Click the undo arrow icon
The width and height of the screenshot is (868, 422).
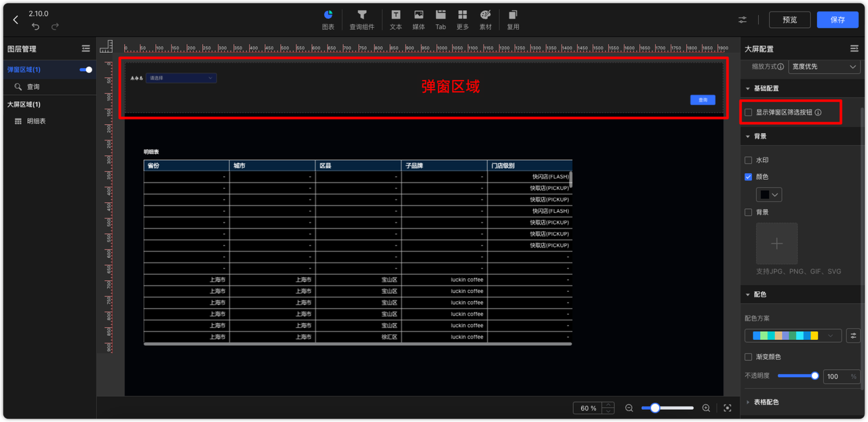tap(35, 26)
